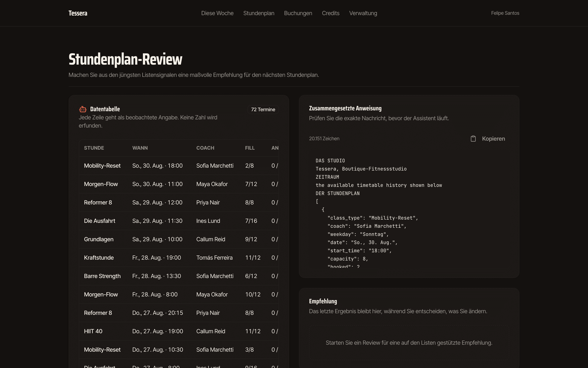The width and height of the screenshot is (588, 368).
Task: Click fill value 6/12
Action: 251,276
